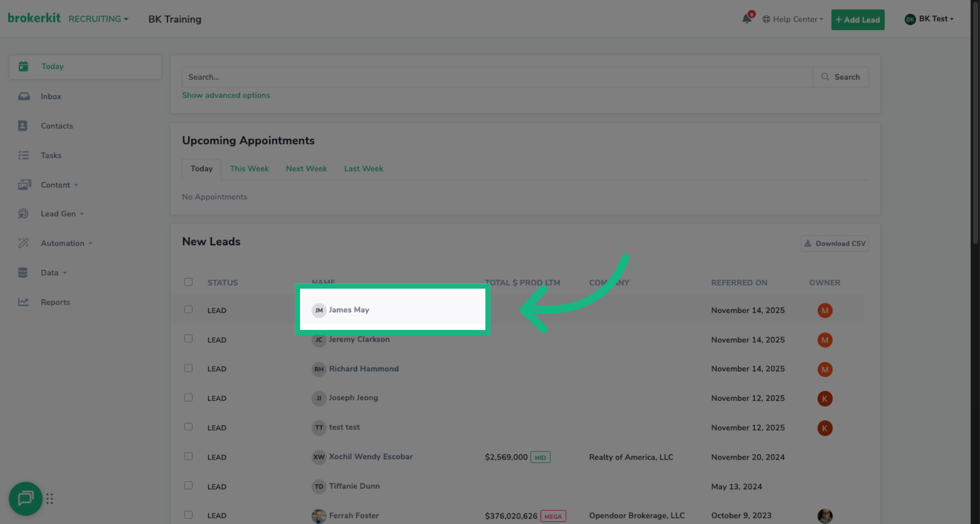Check the Ferrah Foster lead checkbox
The image size is (980, 524).
coord(188,515)
